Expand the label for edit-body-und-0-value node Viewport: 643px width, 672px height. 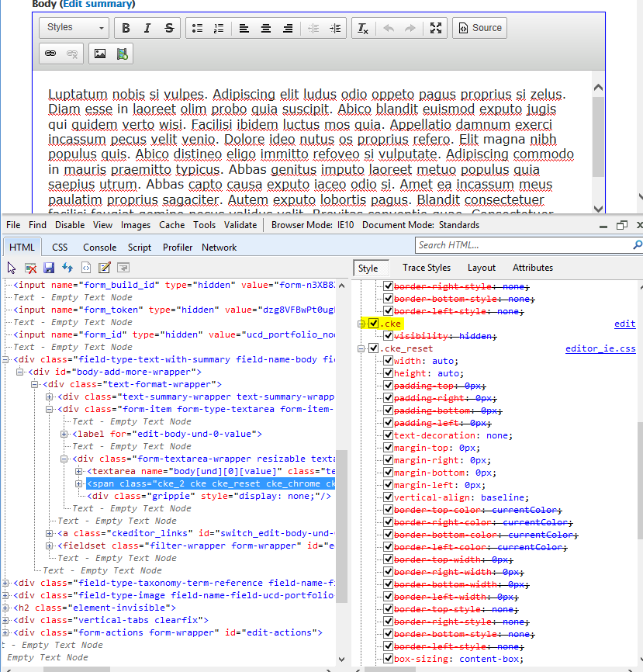64,434
